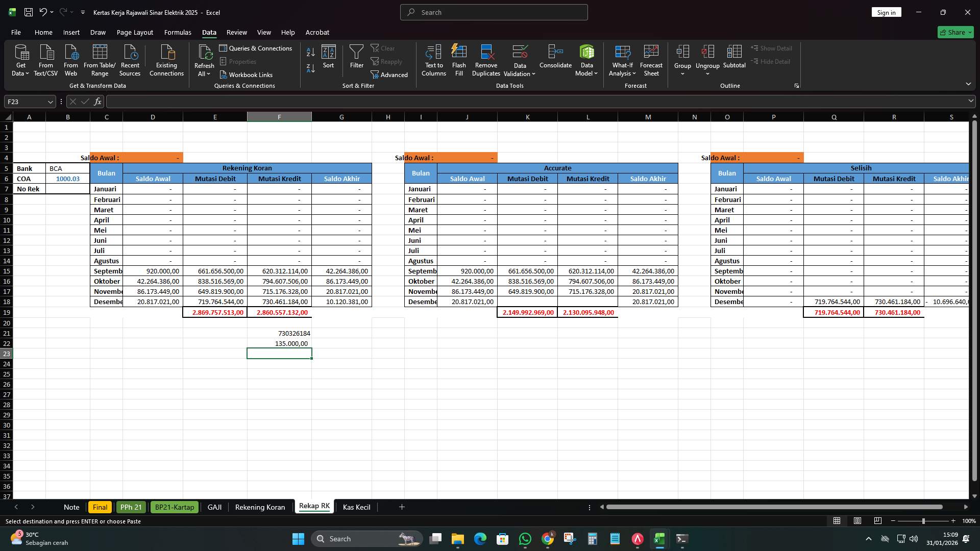Add a new sheet with the plus button
The width and height of the screenshot is (980, 551).
coord(402,507)
